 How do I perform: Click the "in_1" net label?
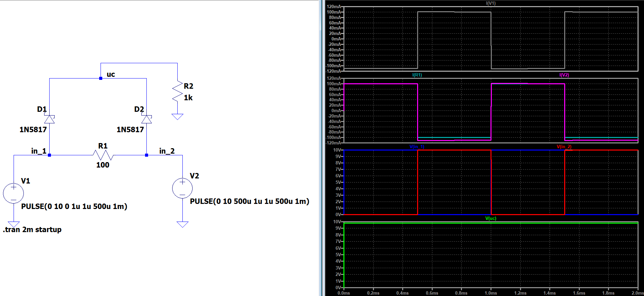pyautogui.click(x=39, y=151)
